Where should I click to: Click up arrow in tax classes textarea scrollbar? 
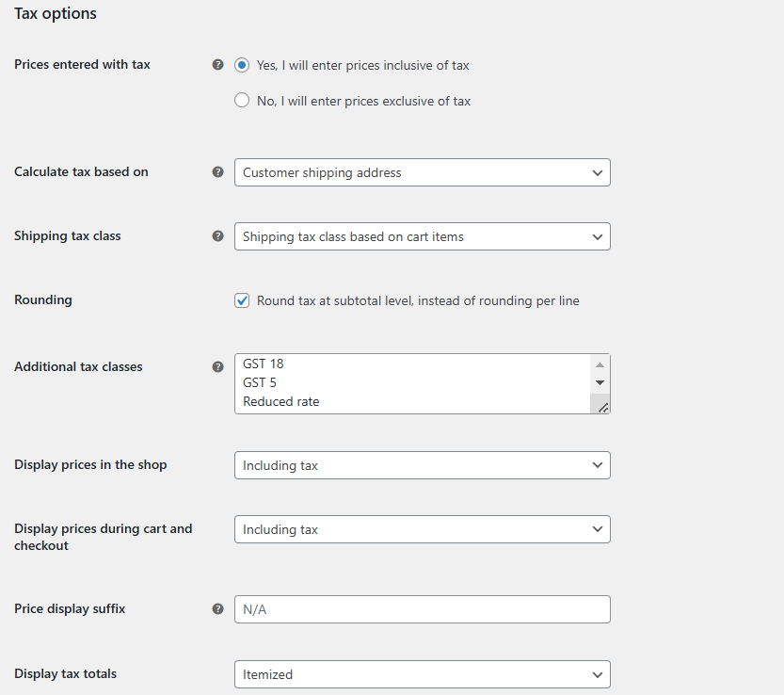pyautogui.click(x=600, y=364)
